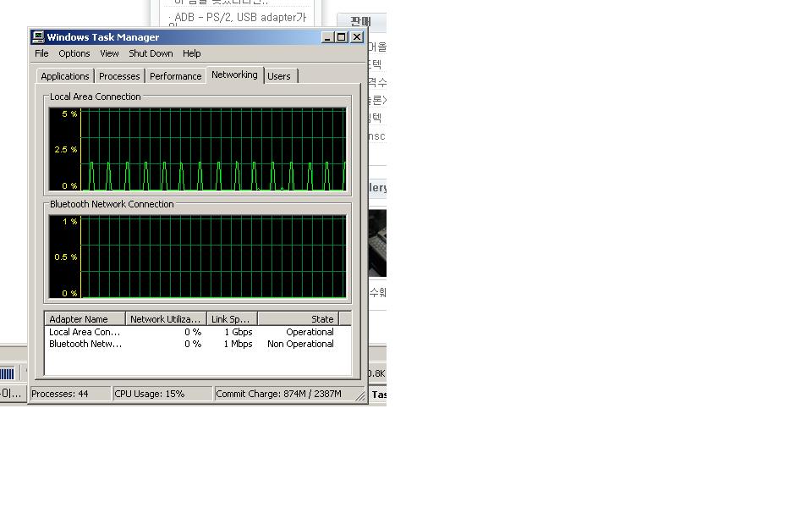Open the Help menu
The height and width of the screenshot is (508, 812).
coord(192,53)
